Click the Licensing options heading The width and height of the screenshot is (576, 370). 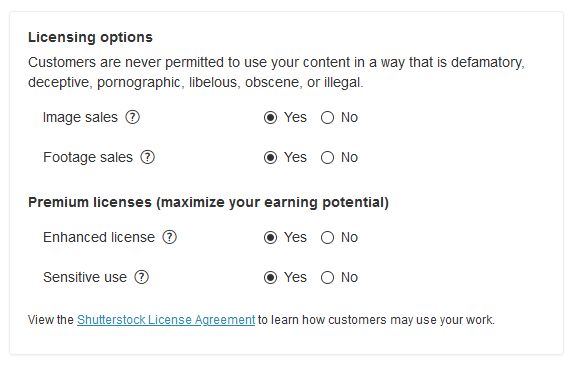pyautogui.click(x=90, y=37)
